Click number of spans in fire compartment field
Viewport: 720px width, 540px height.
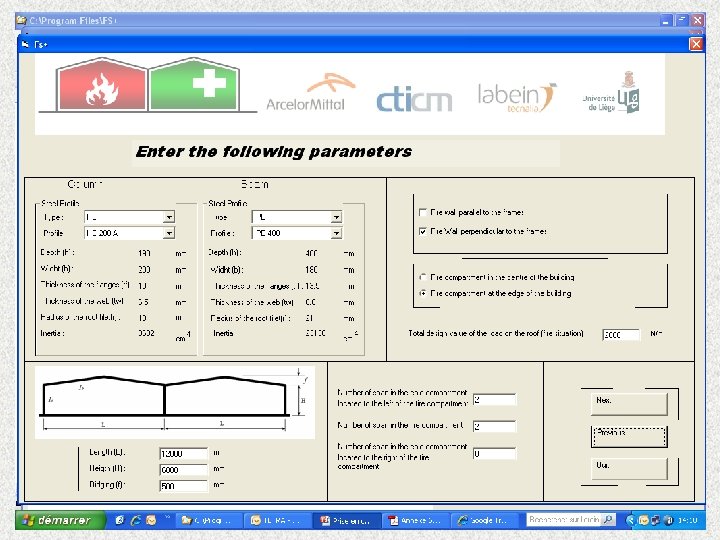(x=495, y=427)
